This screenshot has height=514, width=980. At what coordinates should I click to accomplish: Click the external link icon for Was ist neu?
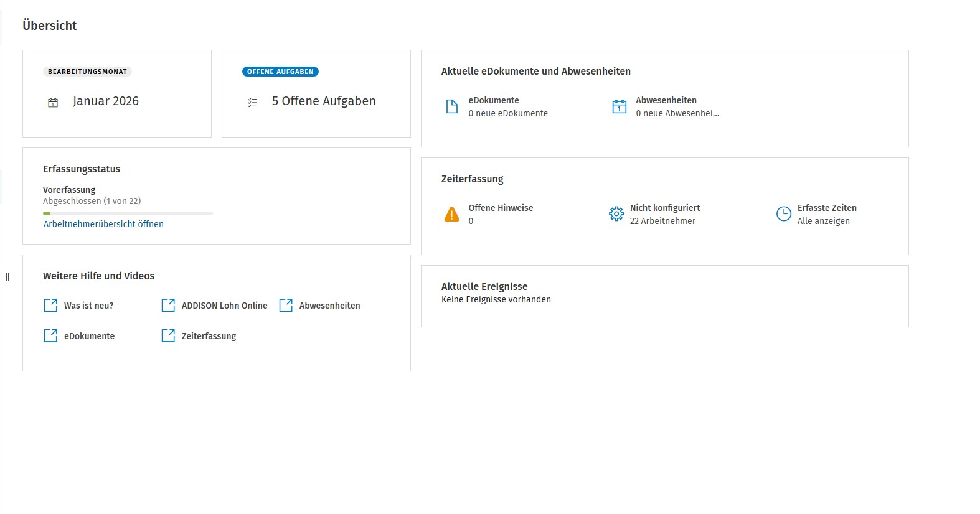pyautogui.click(x=50, y=306)
